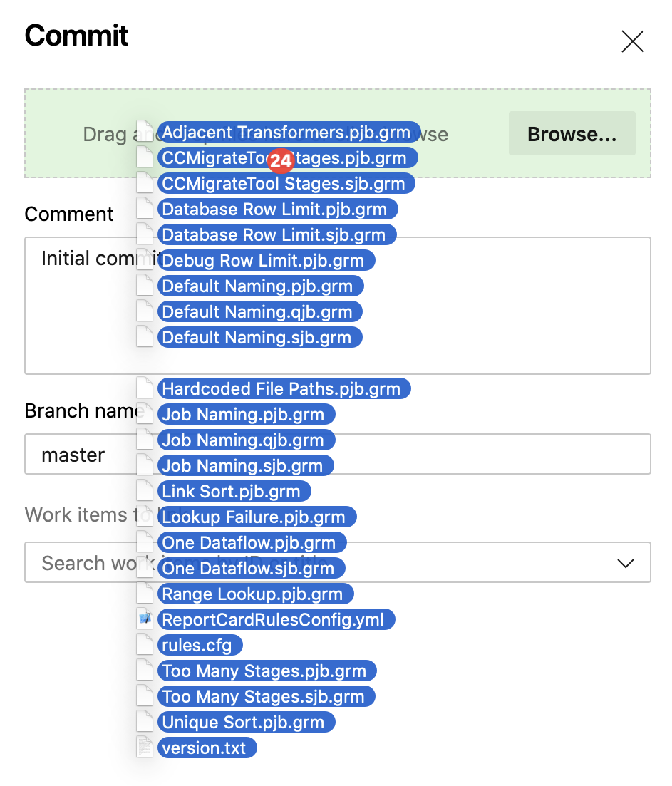Click the Browse... button

[x=572, y=134]
